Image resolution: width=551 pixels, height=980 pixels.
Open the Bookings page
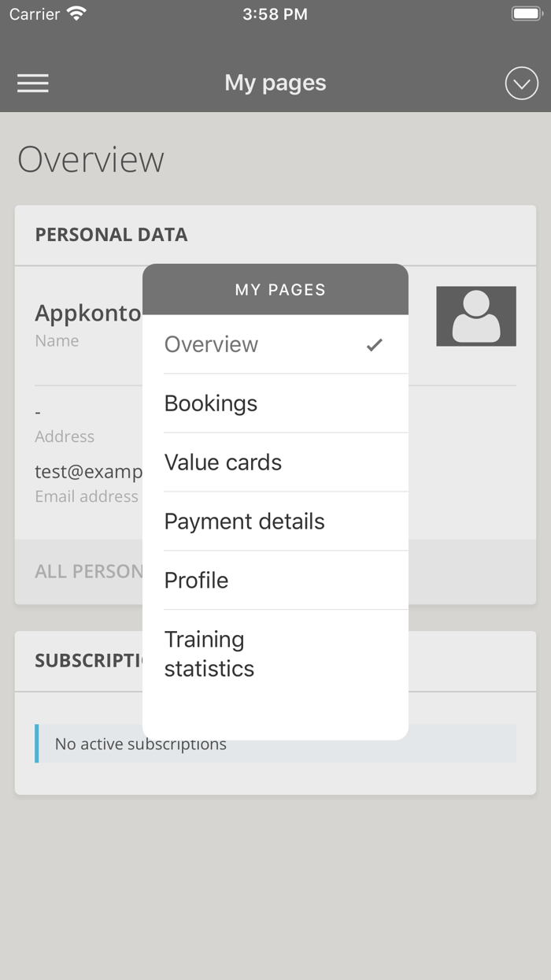coord(211,403)
